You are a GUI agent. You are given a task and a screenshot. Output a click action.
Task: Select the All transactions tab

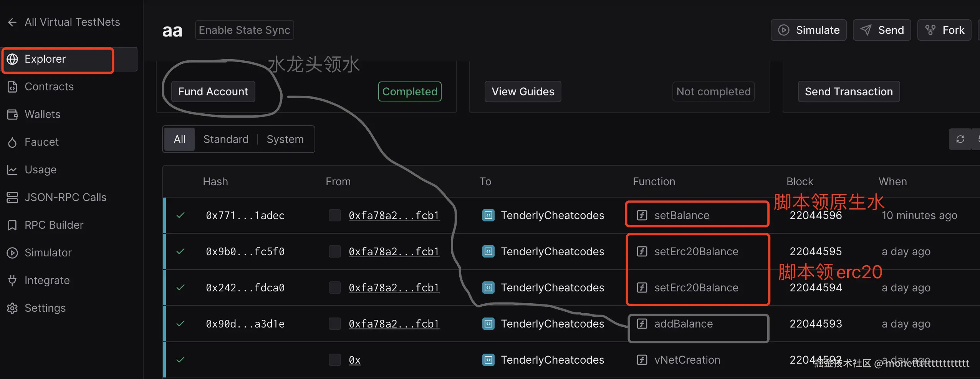tap(179, 139)
